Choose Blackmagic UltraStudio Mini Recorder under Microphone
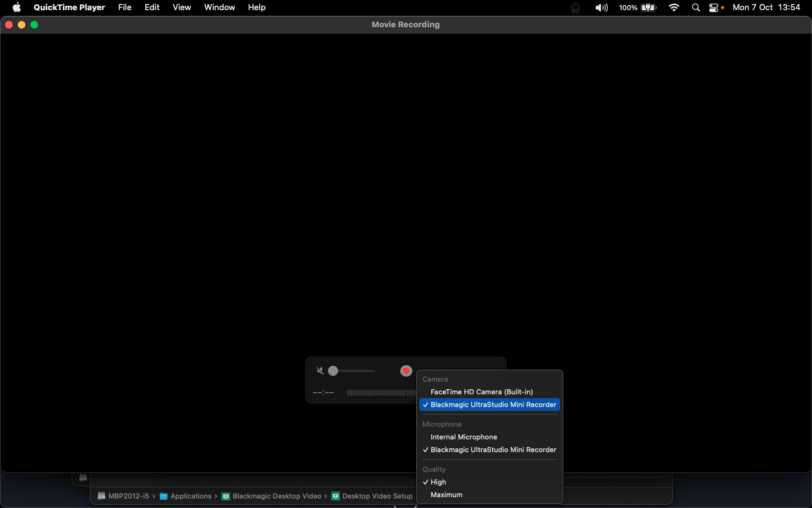 (490, 450)
